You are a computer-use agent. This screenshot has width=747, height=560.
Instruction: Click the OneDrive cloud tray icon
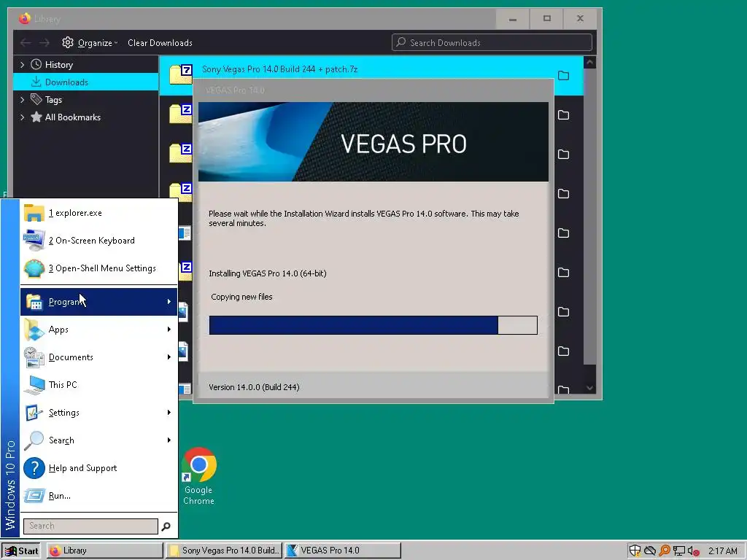point(650,551)
